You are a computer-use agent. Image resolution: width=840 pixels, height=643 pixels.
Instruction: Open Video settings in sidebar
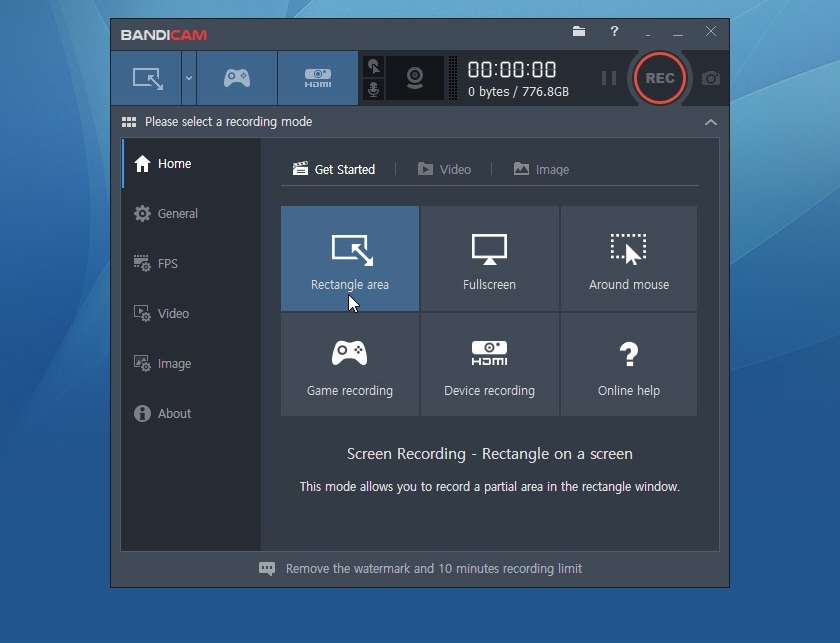pyautogui.click(x=191, y=313)
